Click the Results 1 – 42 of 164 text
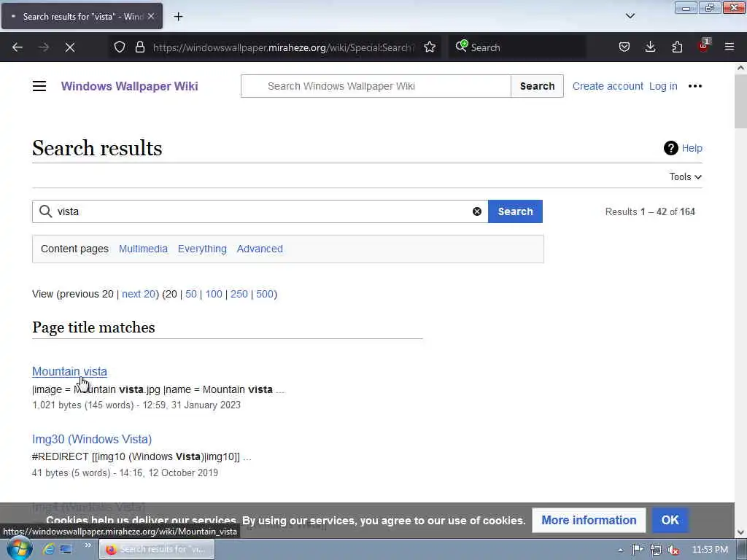 [650, 212]
